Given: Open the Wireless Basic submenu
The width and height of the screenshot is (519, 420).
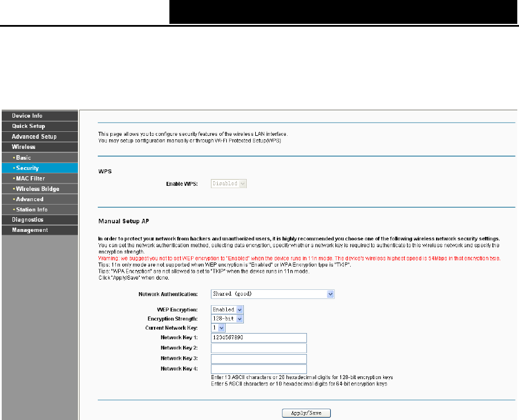Looking at the screenshot, I should pyautogui.click(x=40, y=157).
